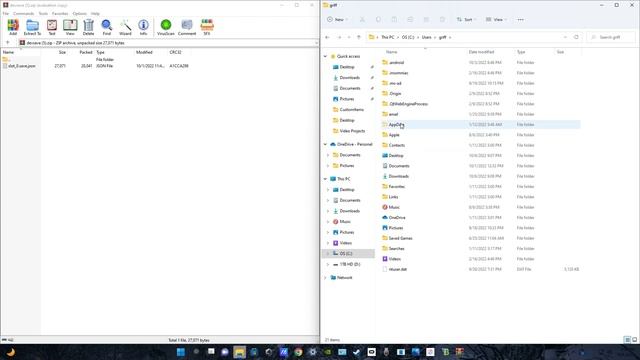640x360 pixels.
Task: Click Copy icon in File Explorer toolbar
Action: click(378, 20)
